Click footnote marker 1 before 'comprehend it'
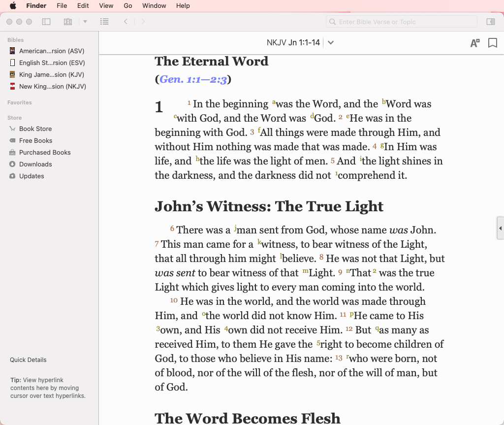 coord(337,174)
